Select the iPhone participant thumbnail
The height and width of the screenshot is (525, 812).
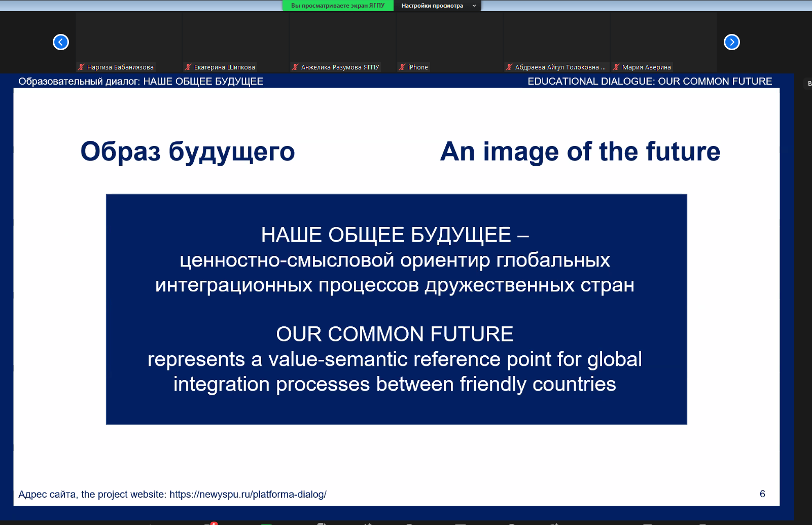(x=450, y=43)
